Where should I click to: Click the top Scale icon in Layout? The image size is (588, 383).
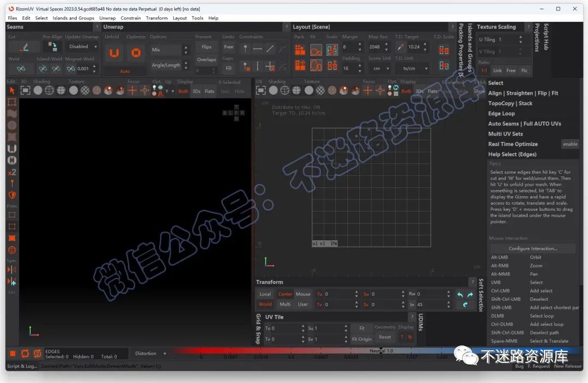332,50
